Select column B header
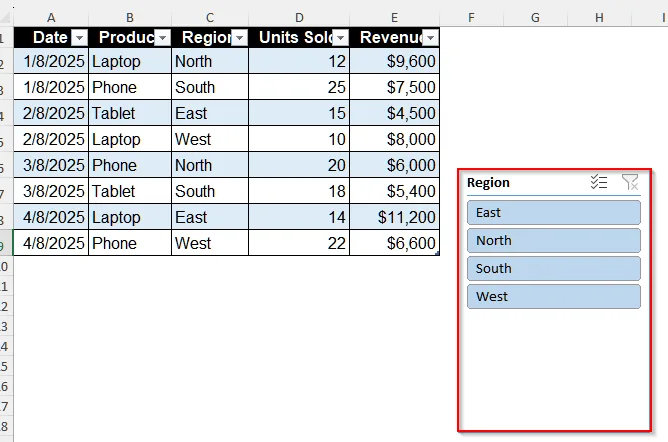The width and height of the screenshot is (668, 442). click(x=130, y=18)
